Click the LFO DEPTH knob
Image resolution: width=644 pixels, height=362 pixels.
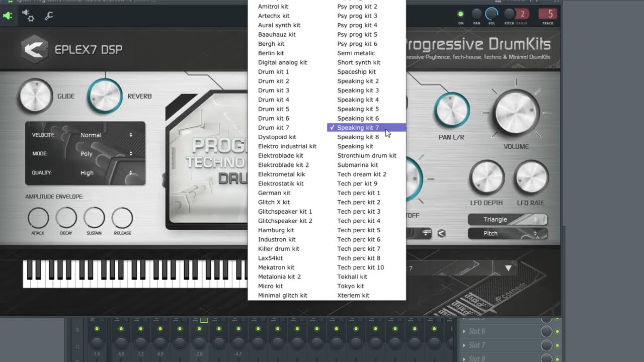pos(487,178)
